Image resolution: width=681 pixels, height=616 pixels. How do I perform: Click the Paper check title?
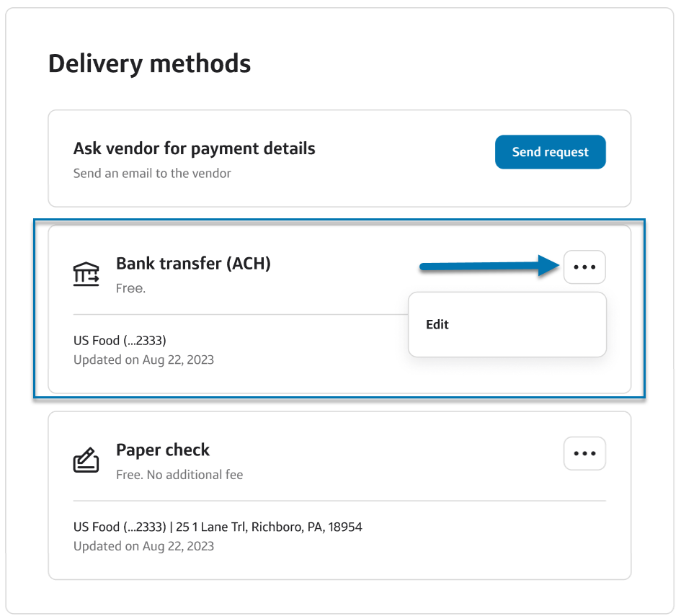pos(163,450)
